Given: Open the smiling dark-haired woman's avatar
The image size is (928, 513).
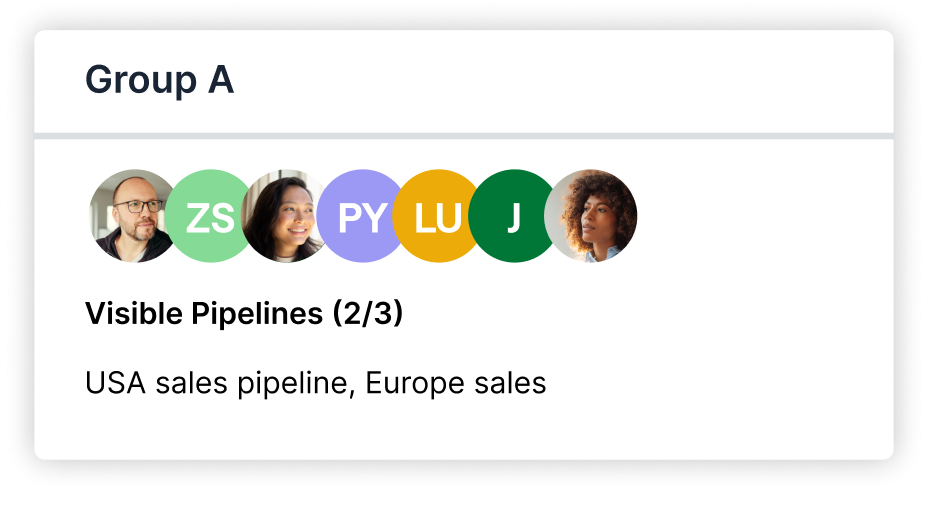Looking at the screenshot, I should click(284, 216).
